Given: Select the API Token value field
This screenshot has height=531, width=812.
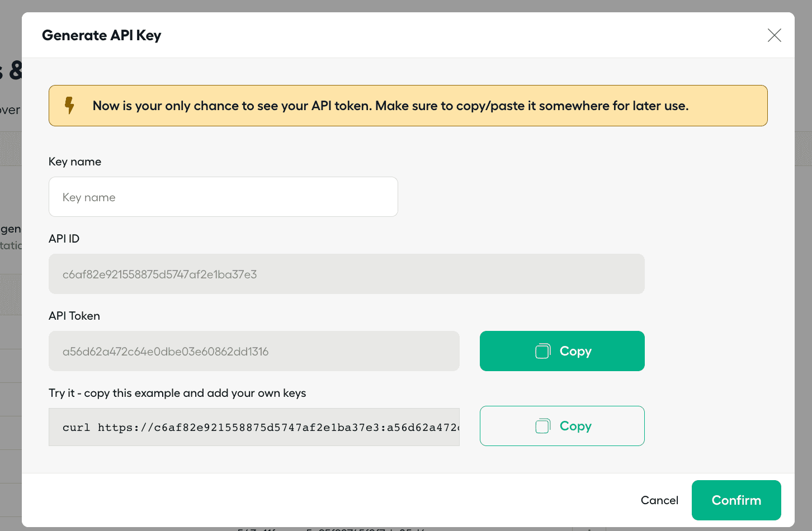Looking at the screenshot, I should coord(254,351).
